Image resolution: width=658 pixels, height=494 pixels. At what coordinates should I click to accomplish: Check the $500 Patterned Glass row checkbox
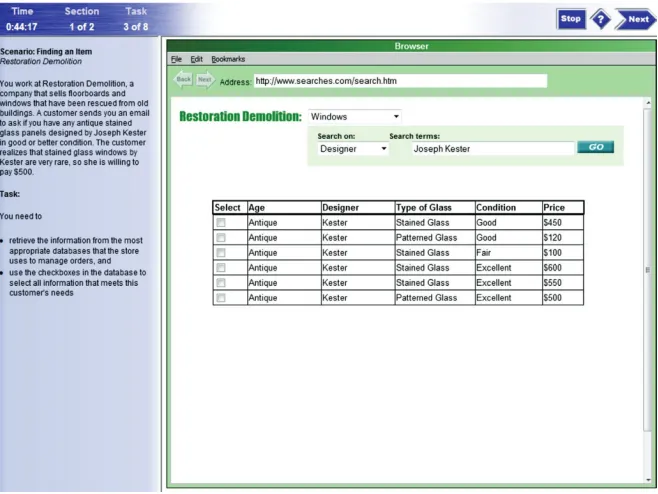tap(221, 298)
